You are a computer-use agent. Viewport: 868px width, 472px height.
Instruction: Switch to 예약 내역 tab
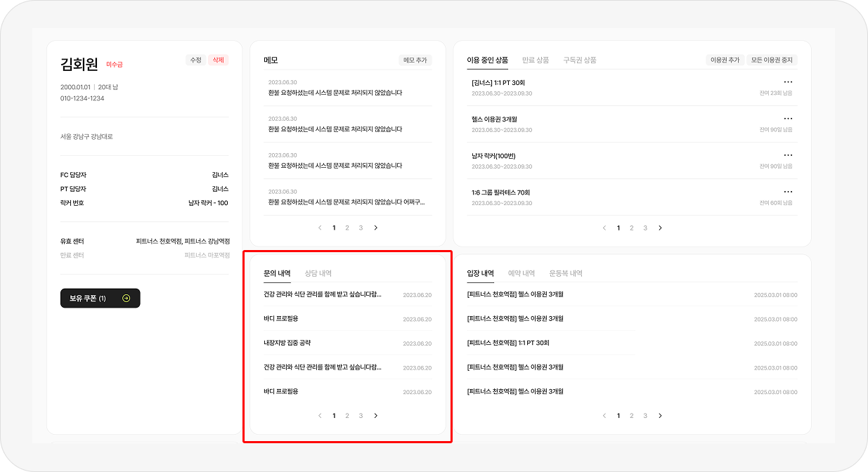(522, 273)
